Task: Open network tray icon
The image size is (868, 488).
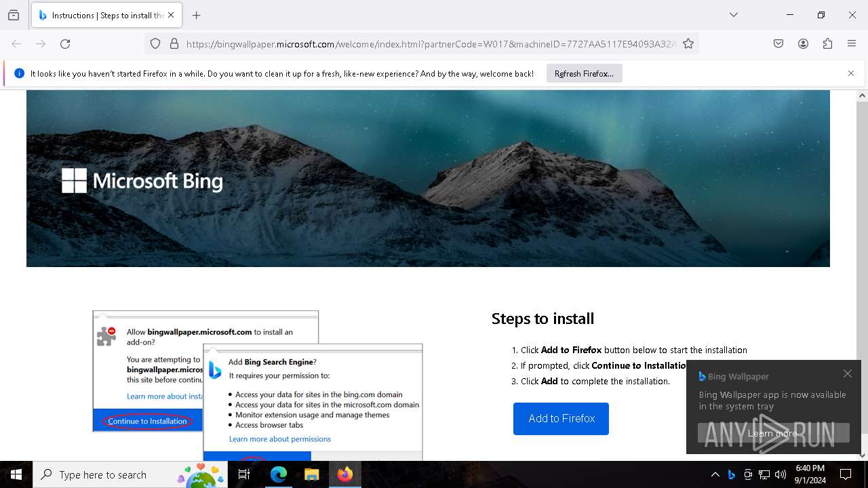Action: pyautogui.click(x=764, y=474)
